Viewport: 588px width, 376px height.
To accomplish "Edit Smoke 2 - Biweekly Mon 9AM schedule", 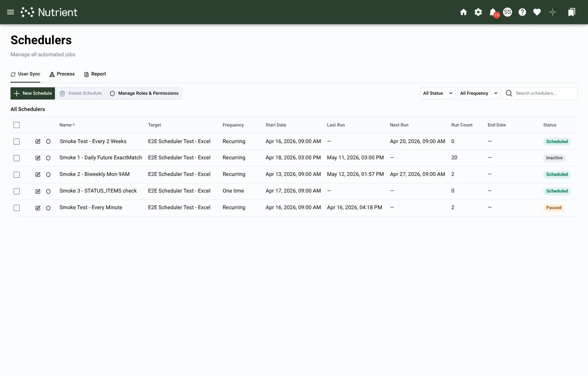I will pos(38,175).
